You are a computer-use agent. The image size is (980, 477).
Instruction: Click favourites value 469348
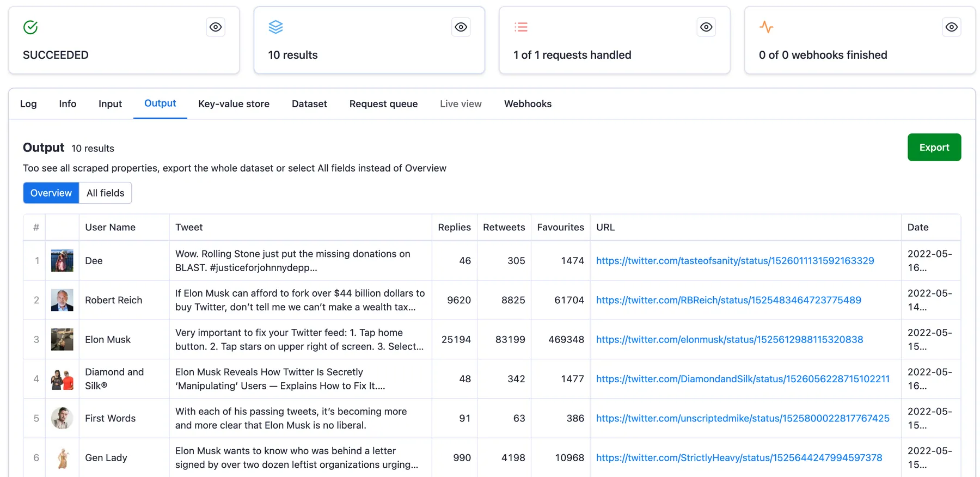566,339
